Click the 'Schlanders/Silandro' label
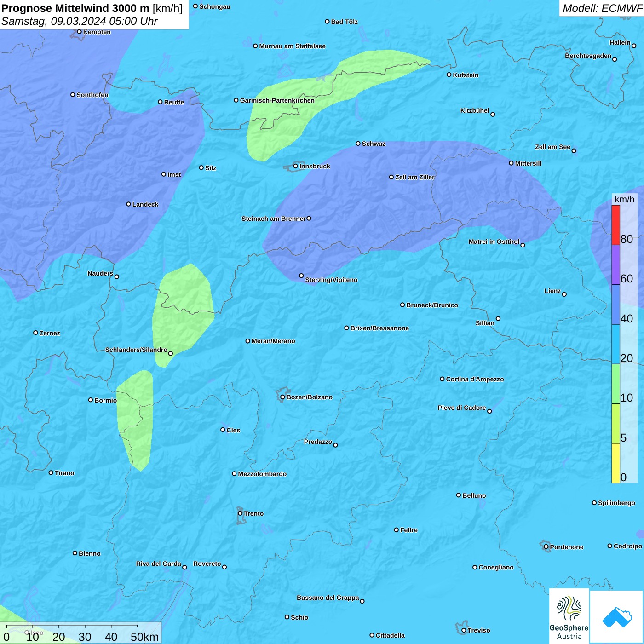This screenshot has width=644, height=644. pos(136,350)
